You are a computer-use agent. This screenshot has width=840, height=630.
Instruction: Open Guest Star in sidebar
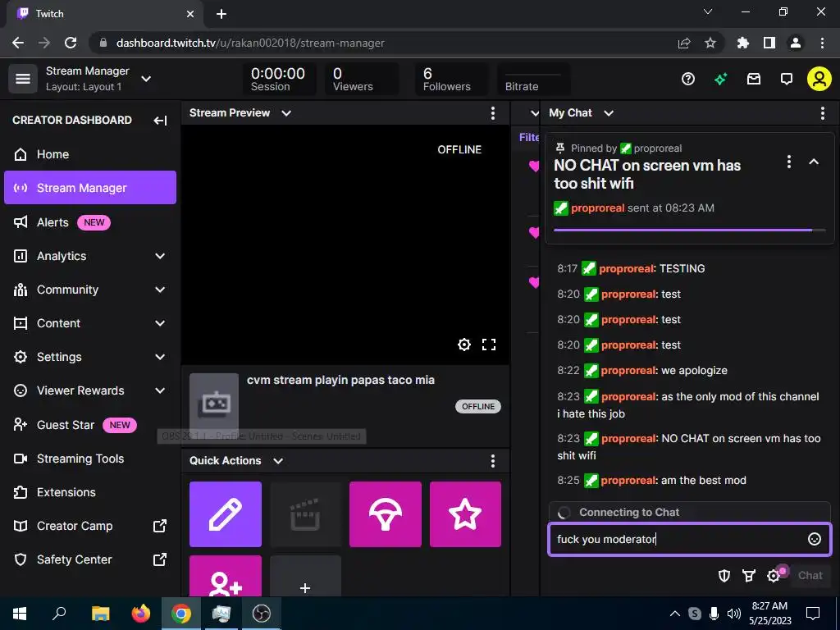[x=90, y=425]
